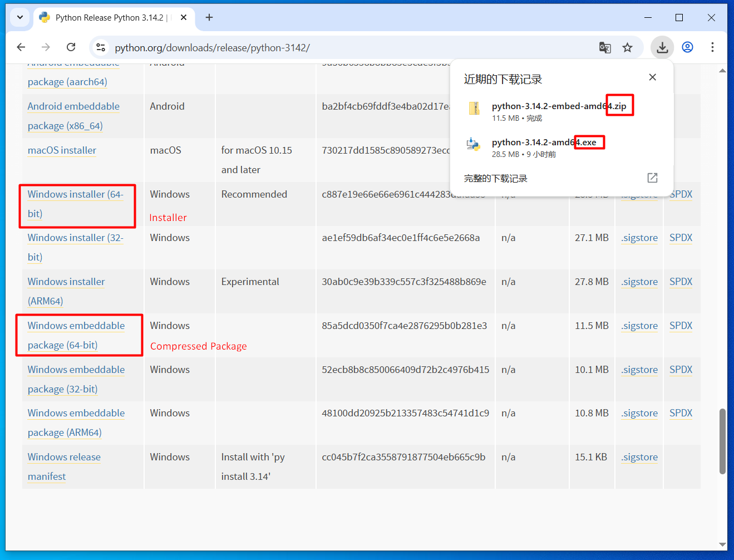Click the macOS installer link

62,150
